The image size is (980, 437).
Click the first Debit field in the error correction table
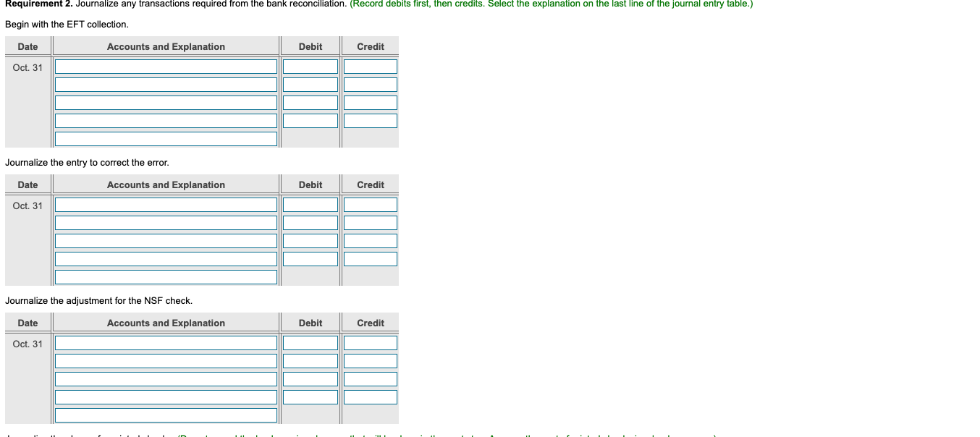[x=311, y=204]
